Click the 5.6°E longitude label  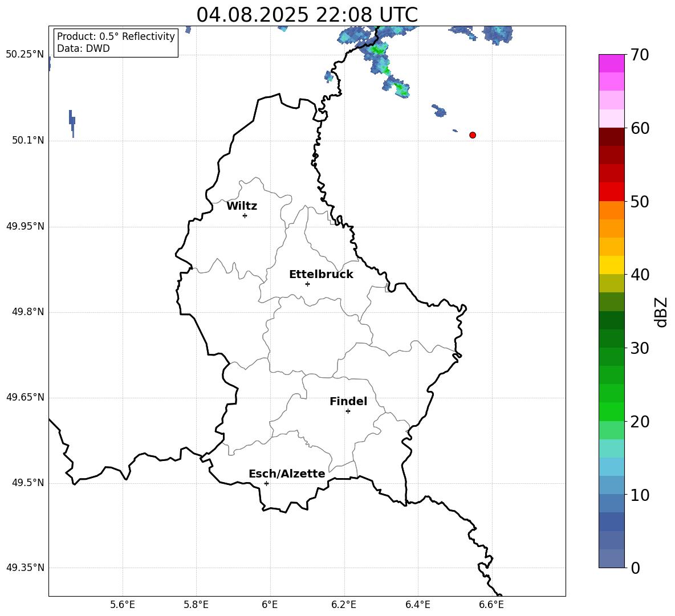click(x=123, y=605)
